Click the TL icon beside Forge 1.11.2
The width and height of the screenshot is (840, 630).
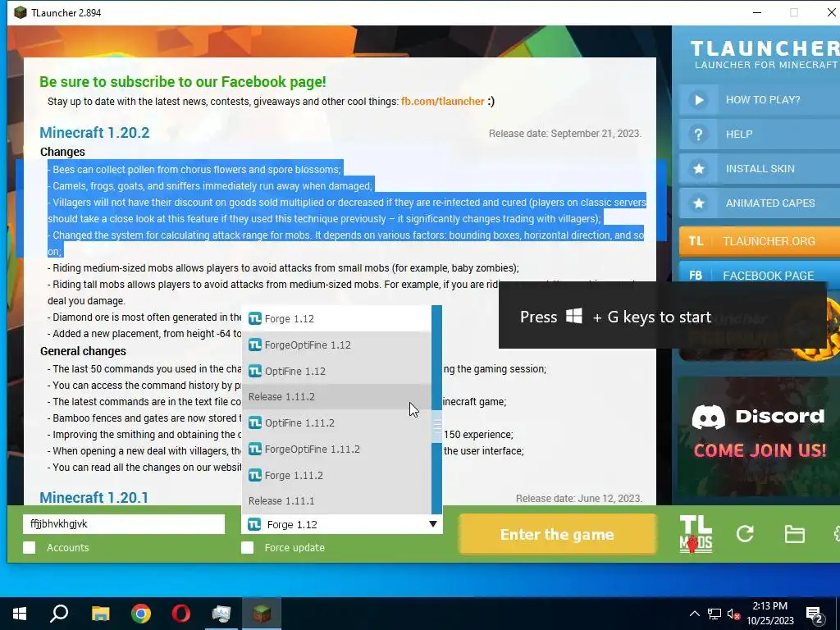click(255, 475)
